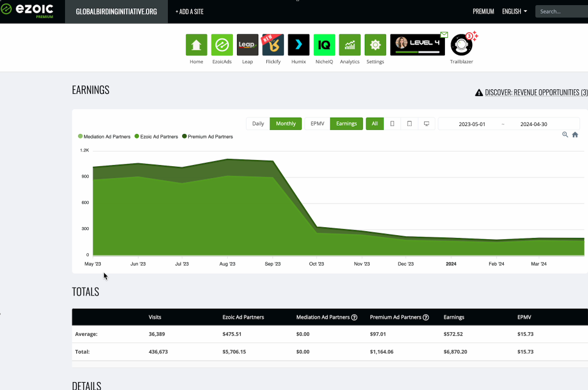
Task: Click the $5,706.15 Ezoic total cell
Action: point(234,352)
